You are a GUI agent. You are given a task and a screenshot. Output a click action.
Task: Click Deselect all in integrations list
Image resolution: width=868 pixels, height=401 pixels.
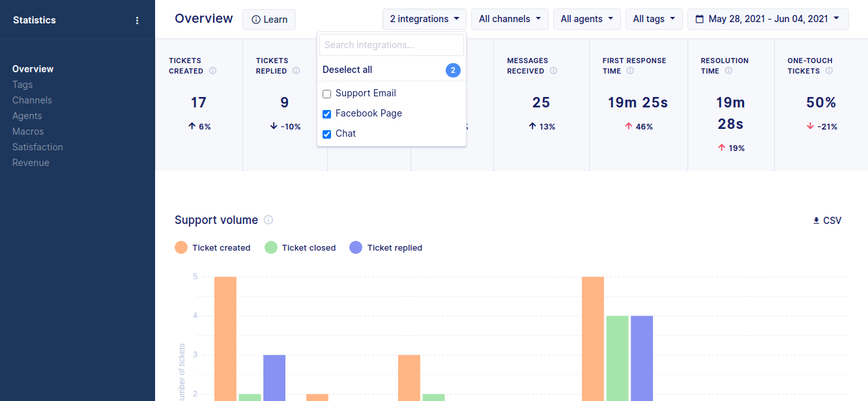(x=347, y=70)
